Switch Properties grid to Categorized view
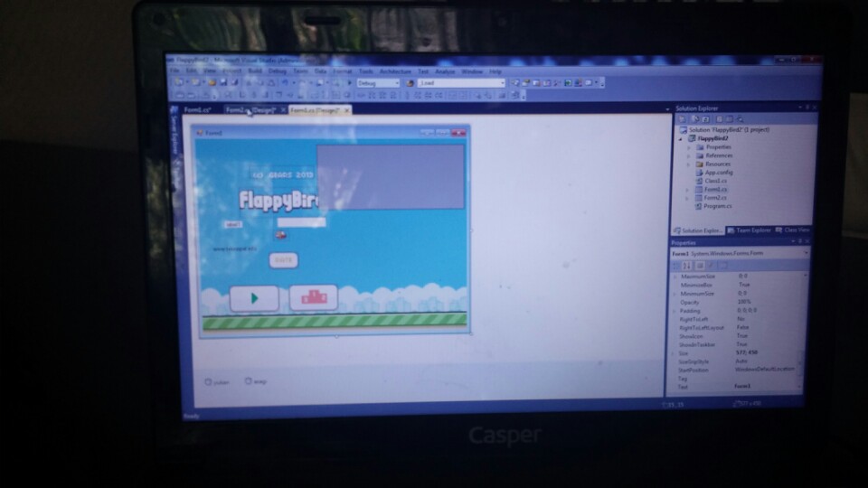This screenshot has height=488, width=868. pos(676,266)
